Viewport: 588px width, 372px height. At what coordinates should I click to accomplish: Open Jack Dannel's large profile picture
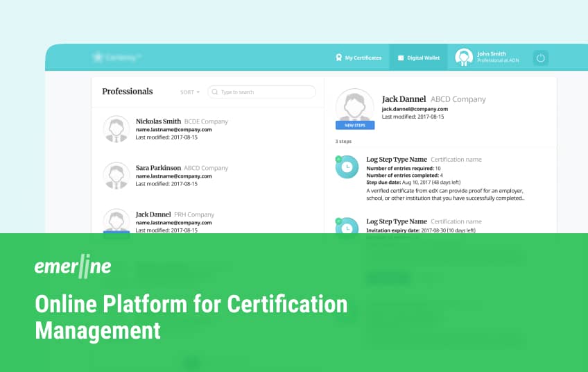[x=354, y=106]
